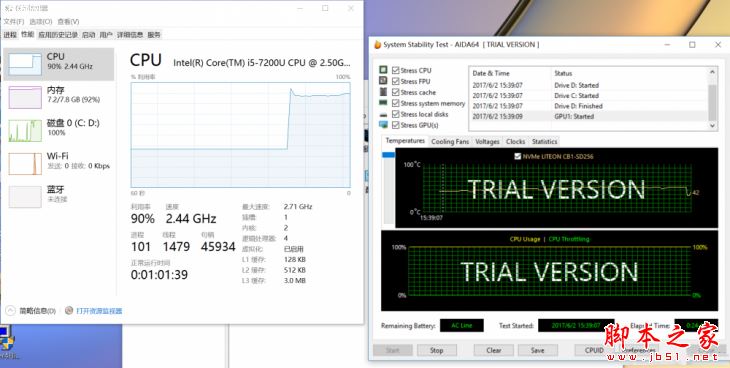Select the 蓝牙 thumbnail in sidebar
The image size is (730, 368).
point(25,197)
